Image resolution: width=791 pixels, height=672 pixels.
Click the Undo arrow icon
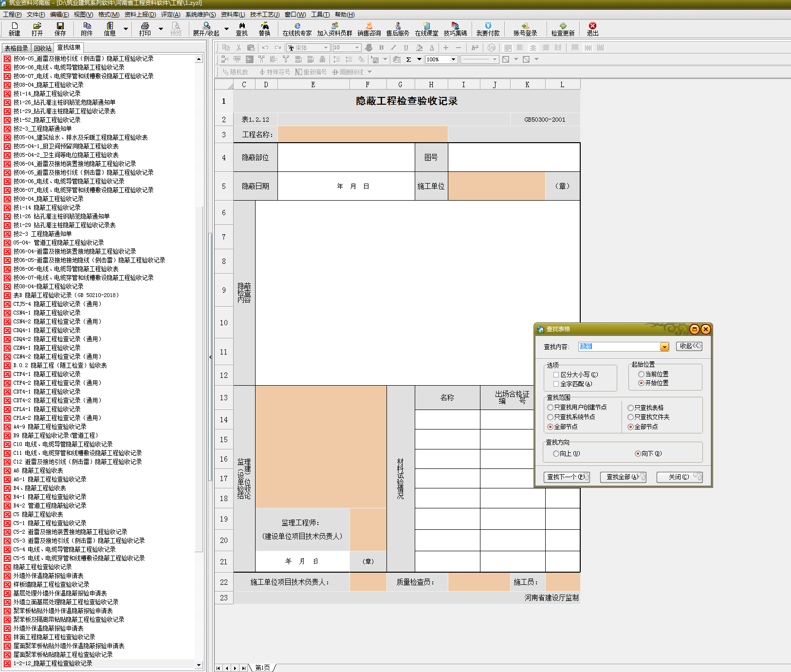pyautogui.click(x=265, y=48)
